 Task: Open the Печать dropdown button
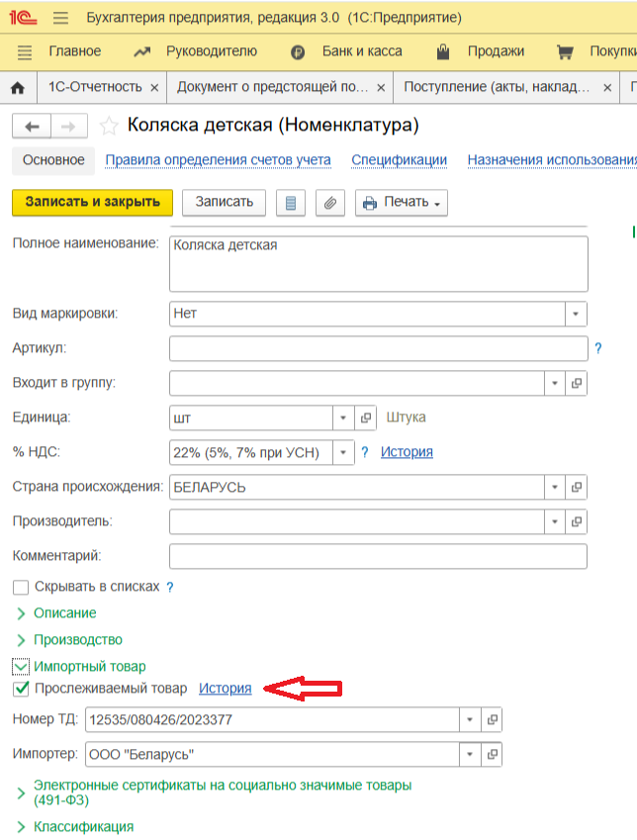402,203
